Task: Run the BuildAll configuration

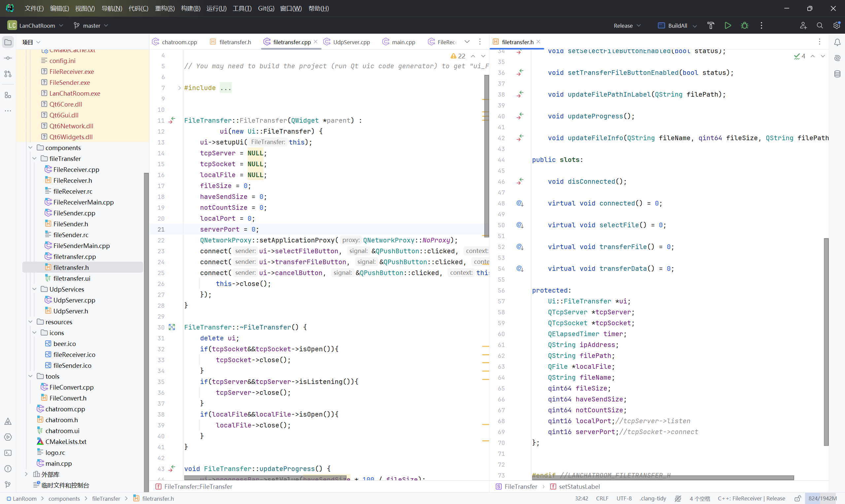Action: (727, 25)
